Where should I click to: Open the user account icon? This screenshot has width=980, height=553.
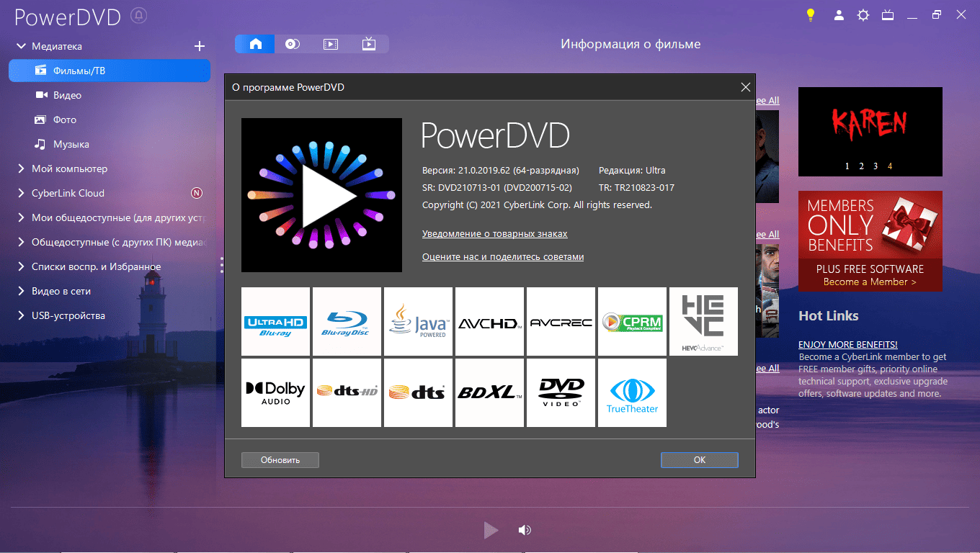(839, 15)
